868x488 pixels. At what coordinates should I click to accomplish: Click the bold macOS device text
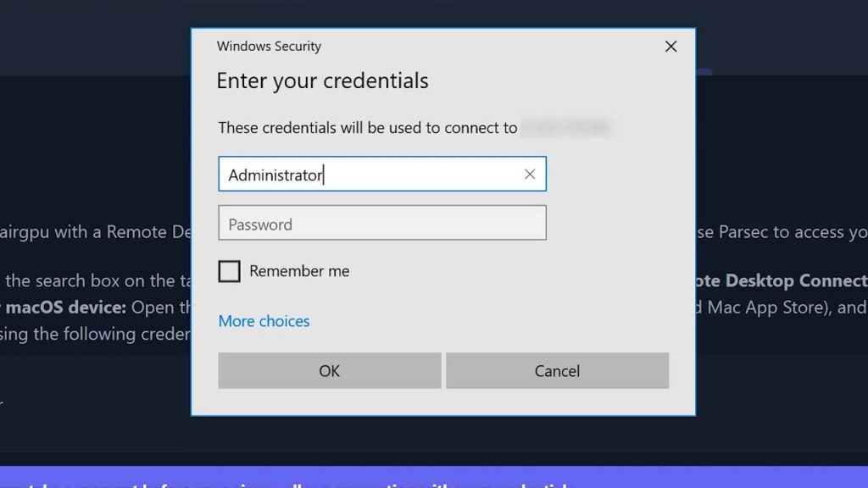64,307
